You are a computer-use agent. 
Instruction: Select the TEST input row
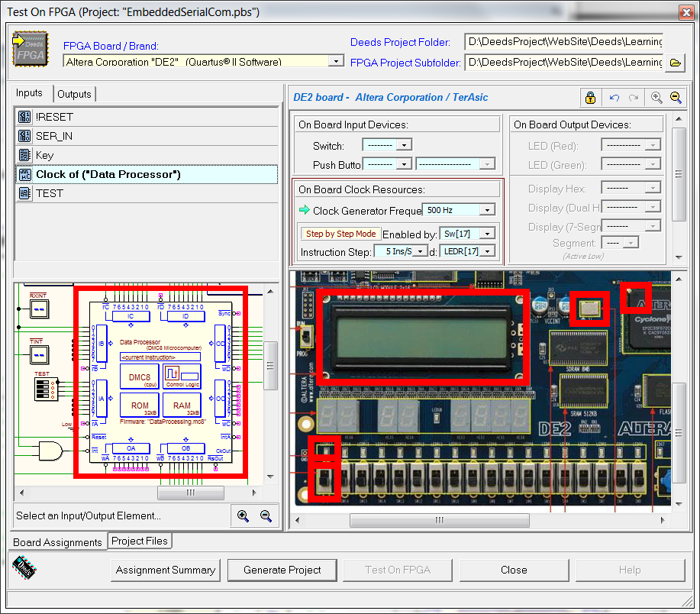pyautogui.click(x=147, y=193)
